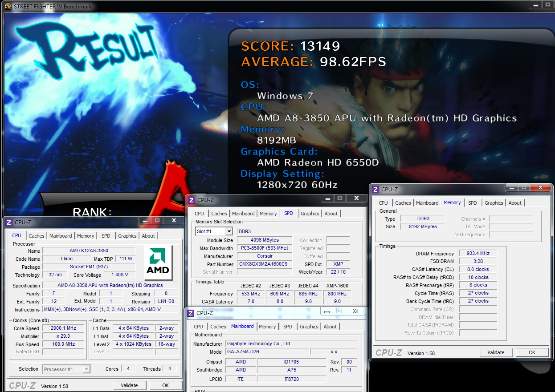Click Validate in the Memory window
The width and height of the screenshot is (555, 392).
pyautogui.click(x=496, y=352)
